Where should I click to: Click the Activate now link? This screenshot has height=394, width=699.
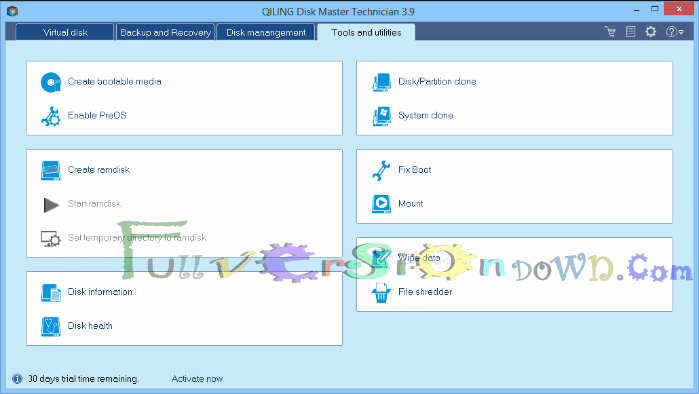(x=197, y=379)
